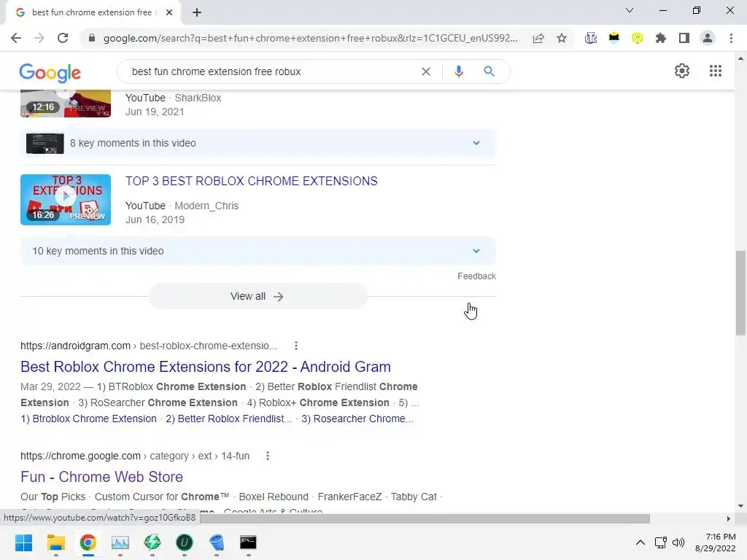Click the address bar URL
This screenshot has width=747, height=560.
pyautogui.click(x=310, y=38)
